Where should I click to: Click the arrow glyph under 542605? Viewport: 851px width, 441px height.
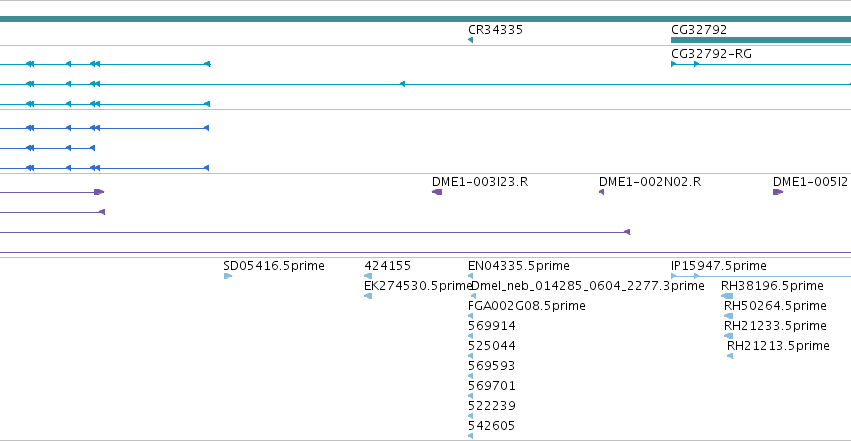pyautogui.click(x=471, y=436)
